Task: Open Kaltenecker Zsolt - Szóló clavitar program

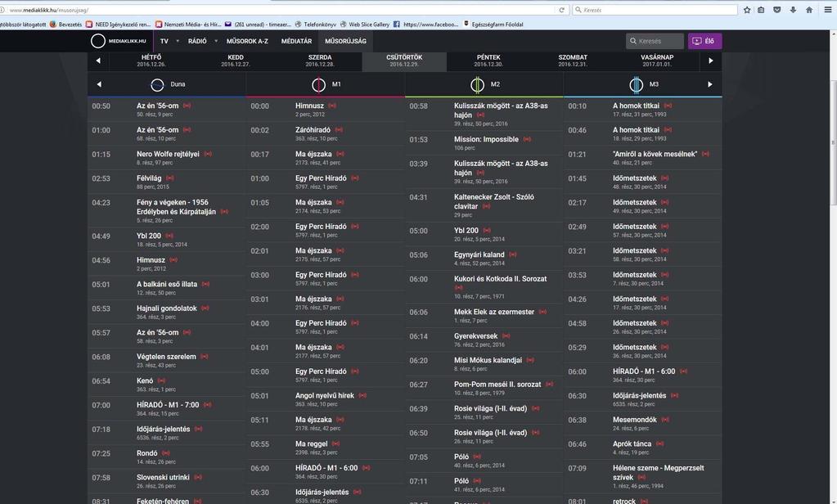Action: 493,202
